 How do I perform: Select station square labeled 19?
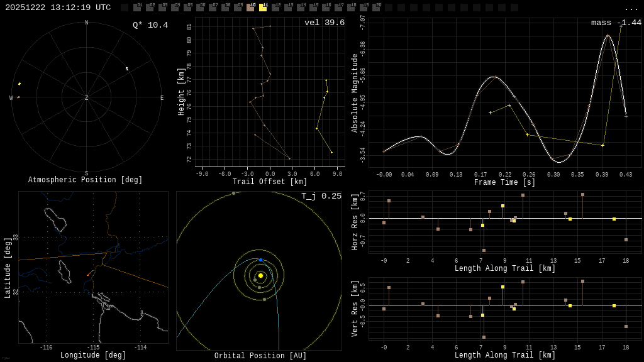(x=364, y=8)
